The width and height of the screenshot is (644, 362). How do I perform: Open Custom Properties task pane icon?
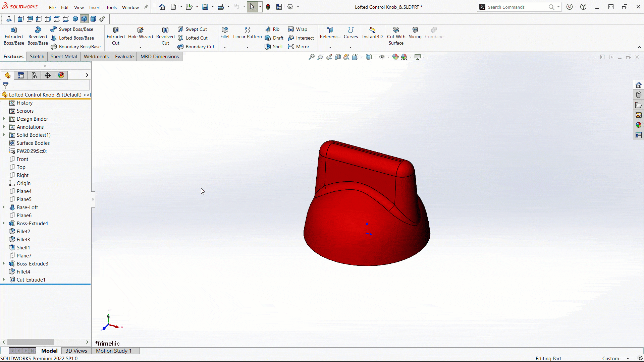[x=639, y=135]
